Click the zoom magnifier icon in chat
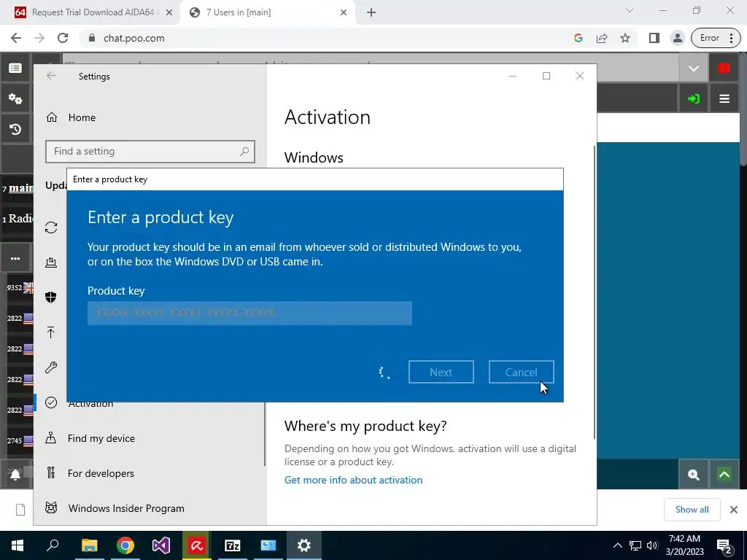Screen dimensions: 747x560 [694, 474]
